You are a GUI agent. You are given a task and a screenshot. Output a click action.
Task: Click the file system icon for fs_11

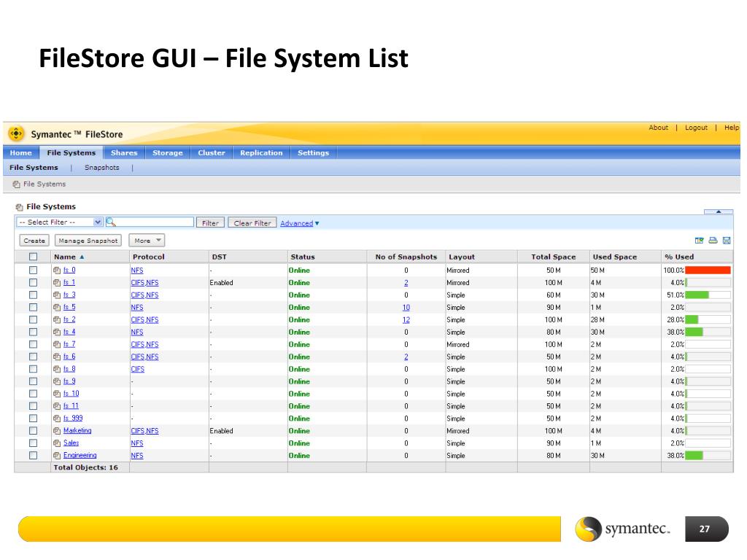(x=57, y=406)
